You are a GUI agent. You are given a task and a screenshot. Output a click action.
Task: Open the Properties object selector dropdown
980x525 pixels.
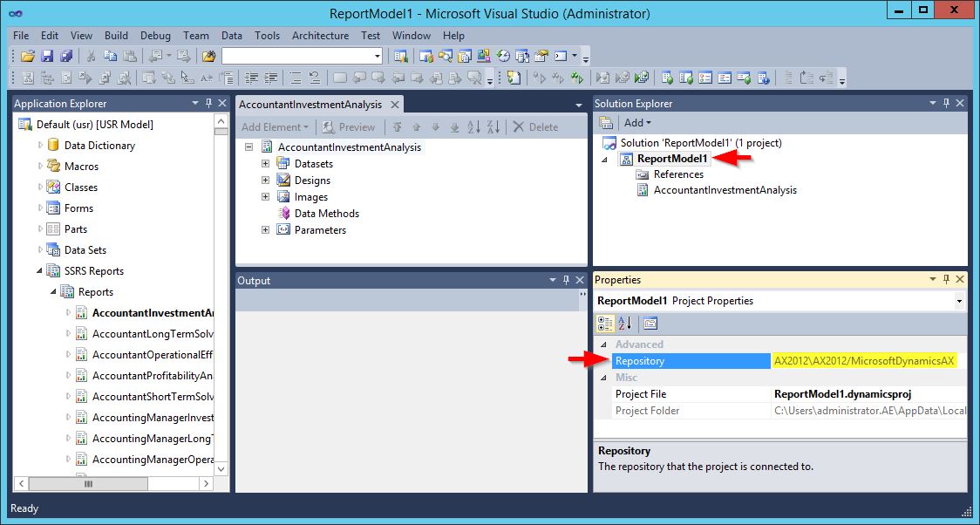tap(959, 301)
